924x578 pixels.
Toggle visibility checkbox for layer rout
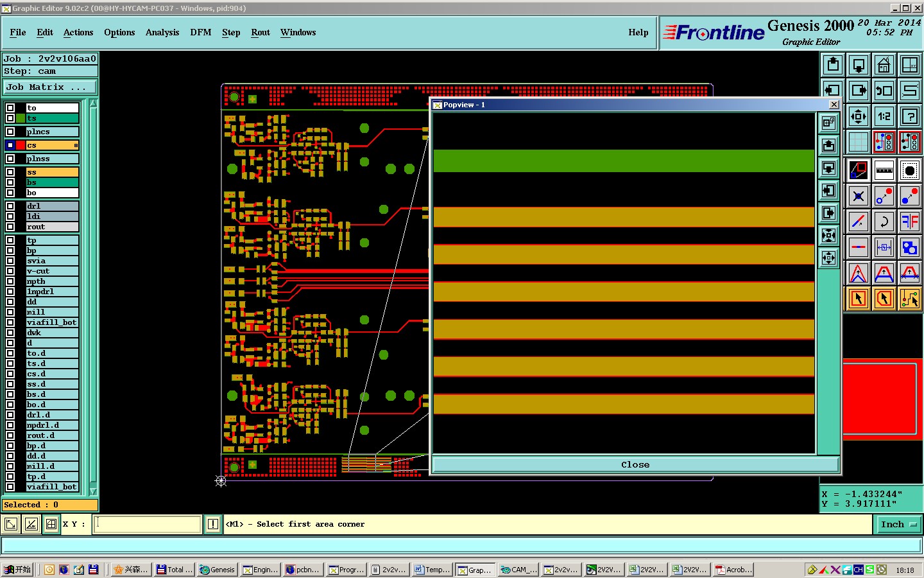pos(10,227)
